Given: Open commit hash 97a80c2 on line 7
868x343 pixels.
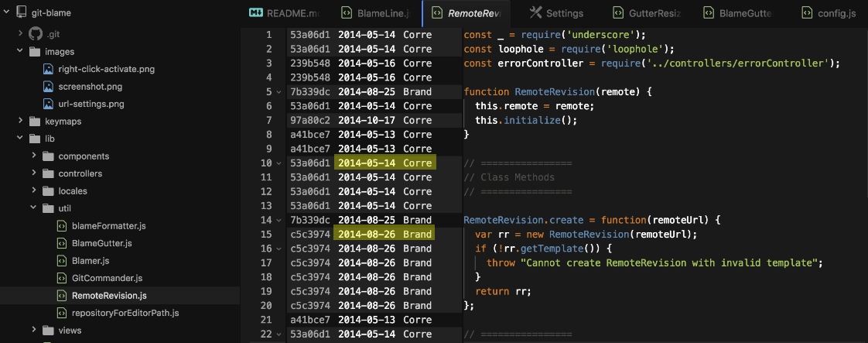Looking at the screenshot, I should point(310,120).
